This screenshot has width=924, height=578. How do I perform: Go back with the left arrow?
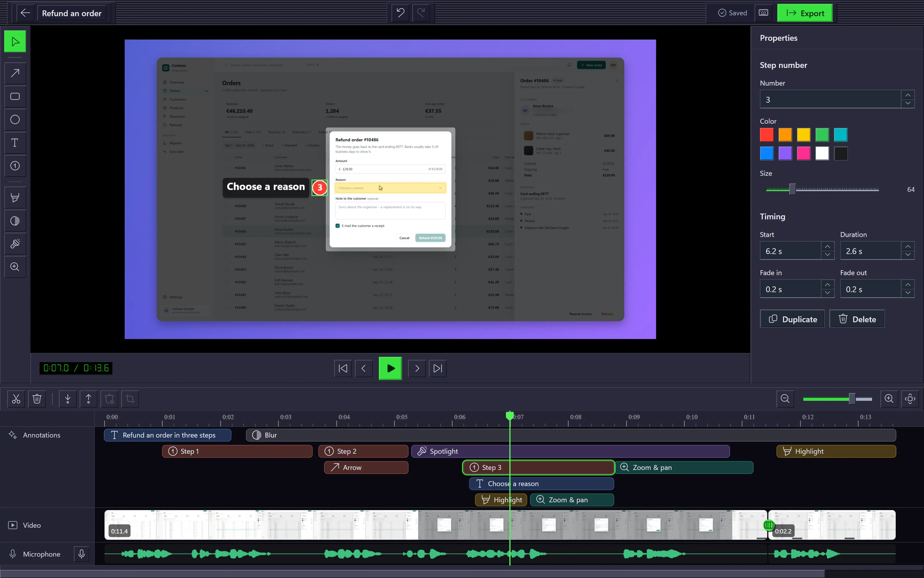[25, 13]
